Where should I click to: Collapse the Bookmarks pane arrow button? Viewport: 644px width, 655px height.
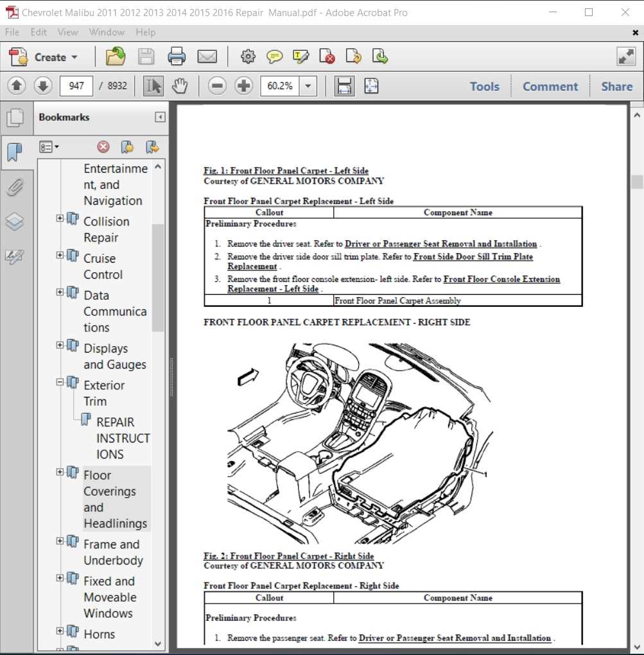click(160, 117)
